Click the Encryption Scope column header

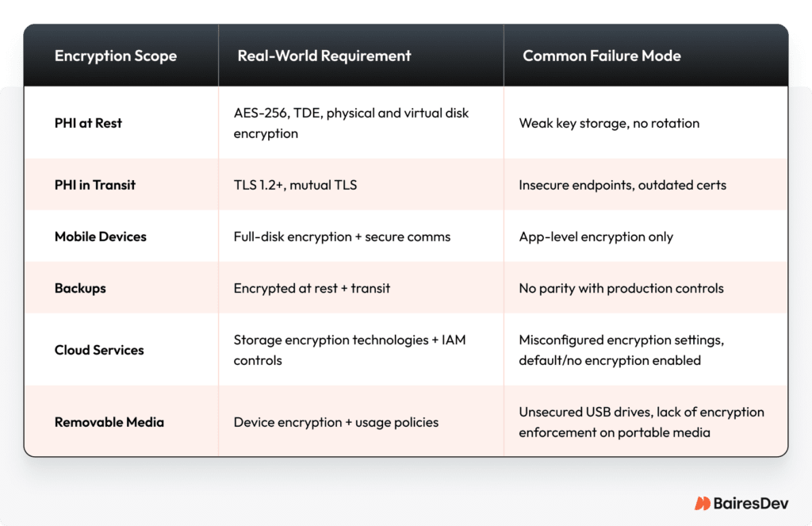coord(116,56)
